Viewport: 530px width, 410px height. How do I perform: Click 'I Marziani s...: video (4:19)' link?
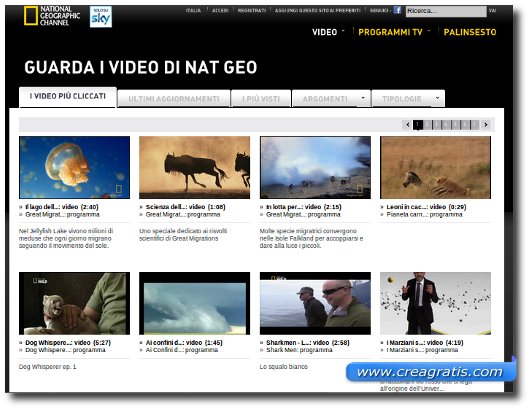[x=425, y=342]
